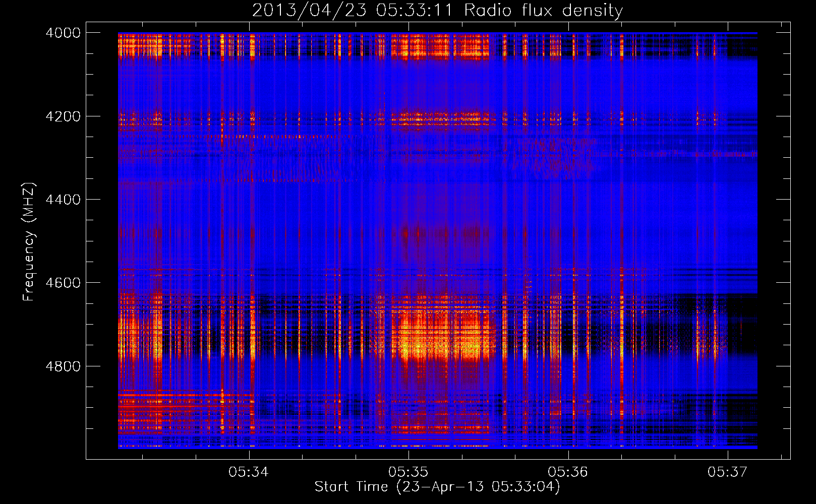Viewport: 816px width, 504px height.
Task: Click the plot title "2013/04/23 05:33:11 Radio flux density"
Action: (x=437, y=10)
